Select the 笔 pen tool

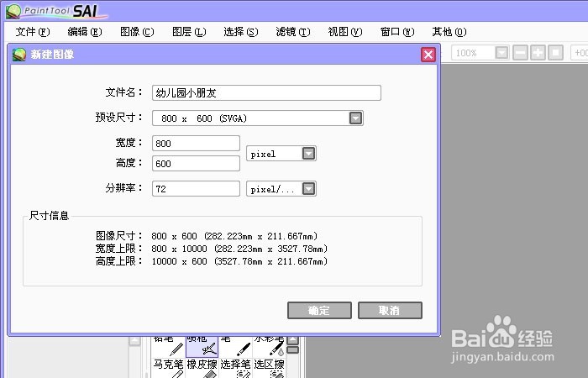(x=235, y=346)
